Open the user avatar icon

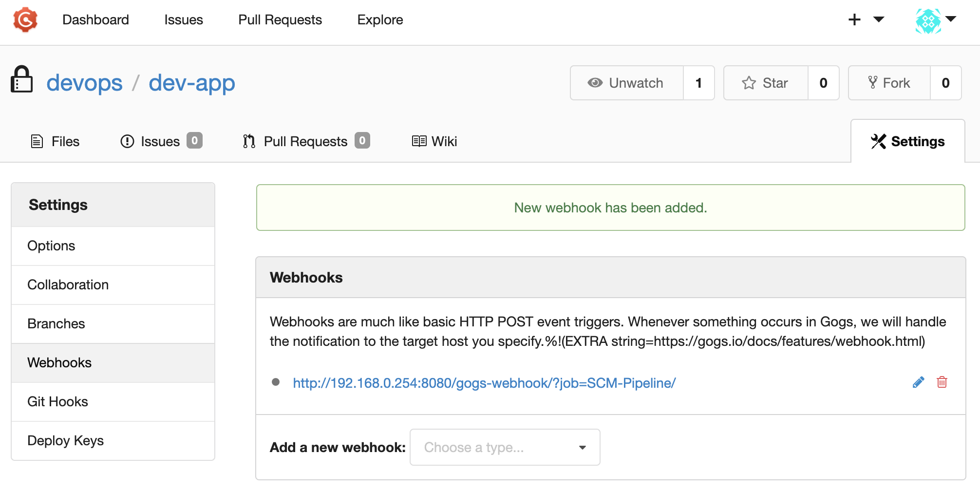tap(928, 21)
